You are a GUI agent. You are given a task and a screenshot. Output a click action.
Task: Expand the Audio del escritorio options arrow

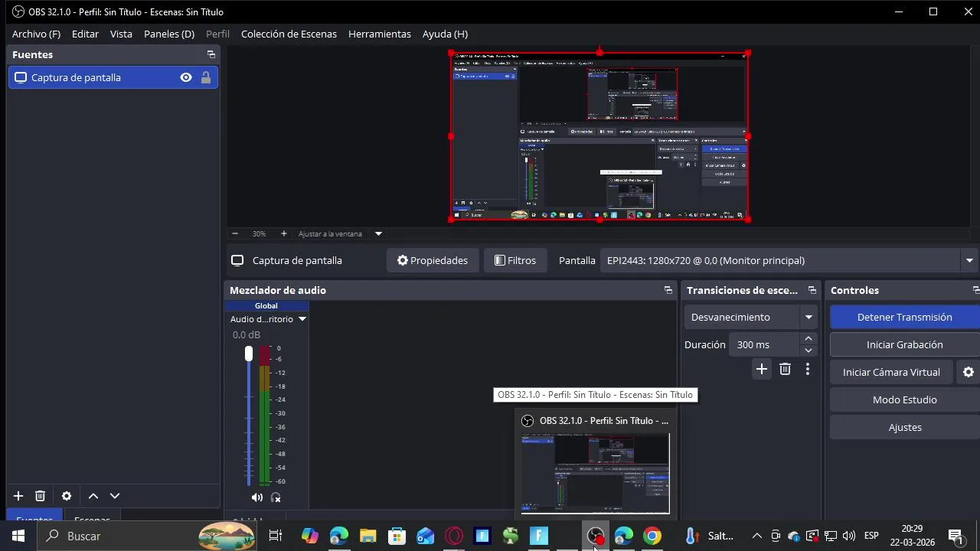[x=302, y=319]
